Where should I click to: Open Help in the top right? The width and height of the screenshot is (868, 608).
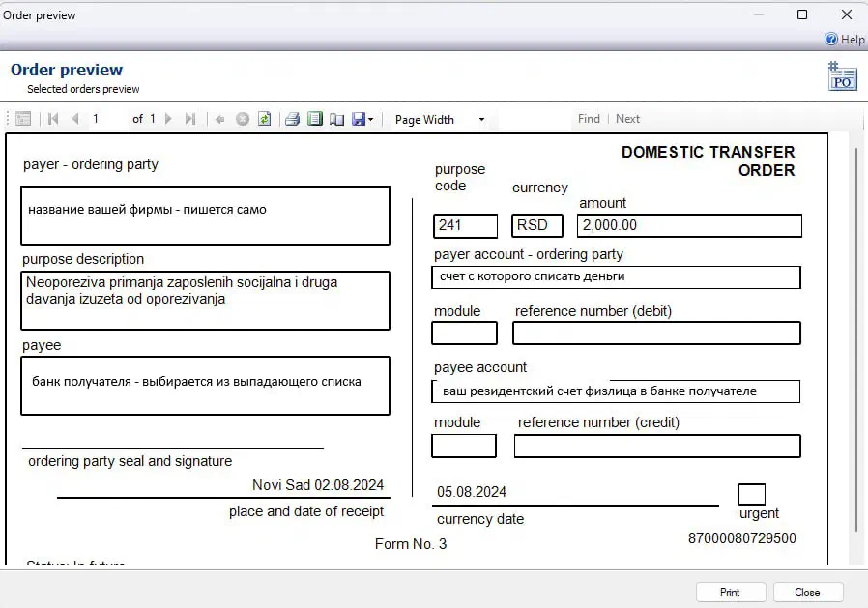tap(844, 40)
